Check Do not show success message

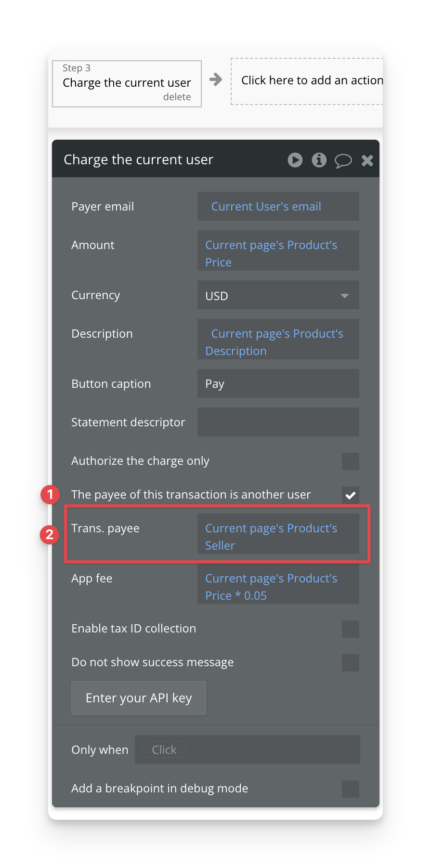[351, 663]
